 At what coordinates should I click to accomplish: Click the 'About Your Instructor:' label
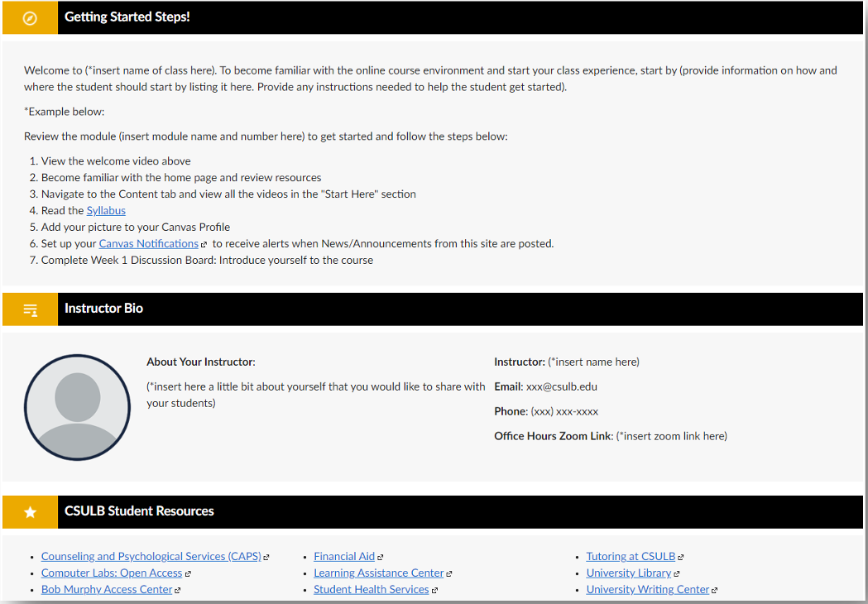click(201, 362)
